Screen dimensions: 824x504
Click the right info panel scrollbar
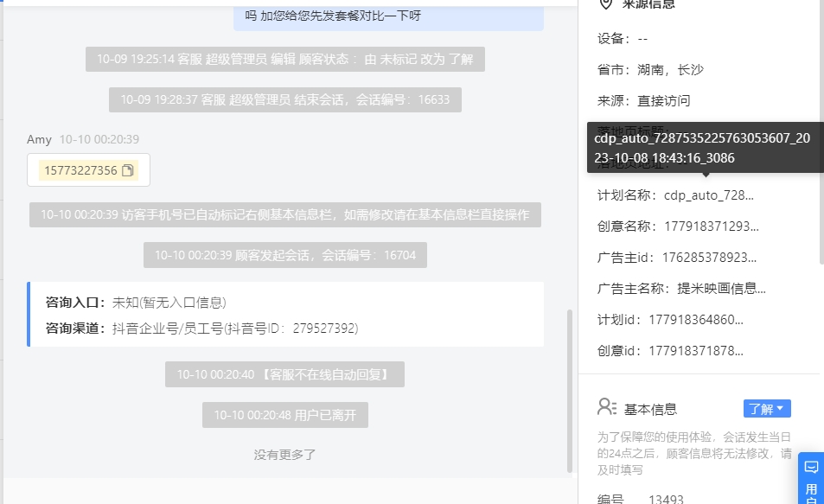pyautogui.click(x=821, y=131)
